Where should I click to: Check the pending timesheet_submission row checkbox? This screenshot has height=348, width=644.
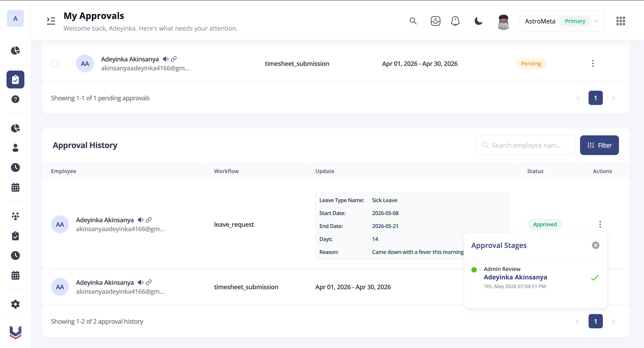[x=55, y=63]
